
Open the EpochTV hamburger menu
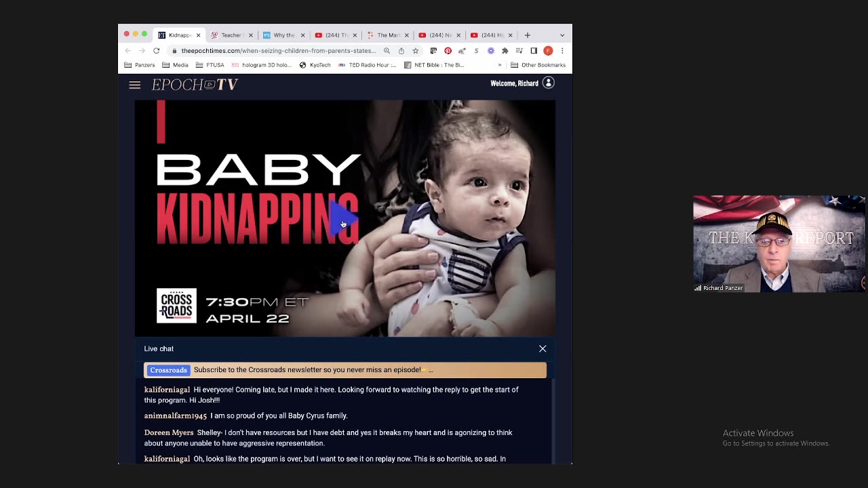pyautogui.click(x=134, y=85)
